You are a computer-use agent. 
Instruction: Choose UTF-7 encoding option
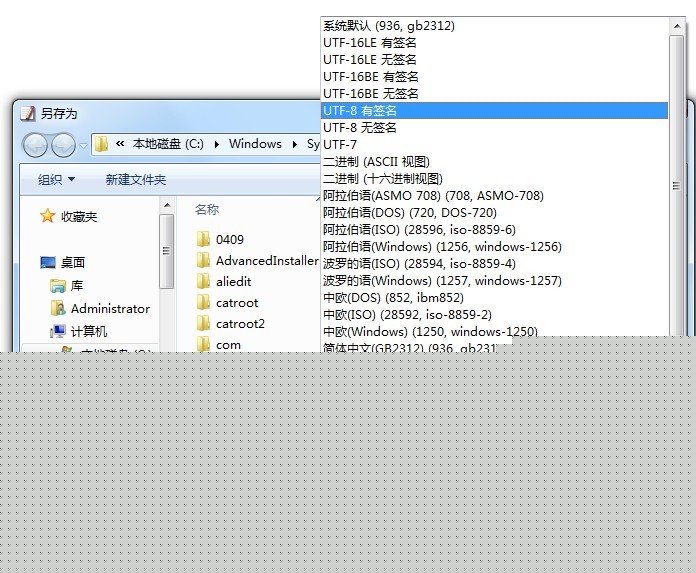click(x=494, y=145)
